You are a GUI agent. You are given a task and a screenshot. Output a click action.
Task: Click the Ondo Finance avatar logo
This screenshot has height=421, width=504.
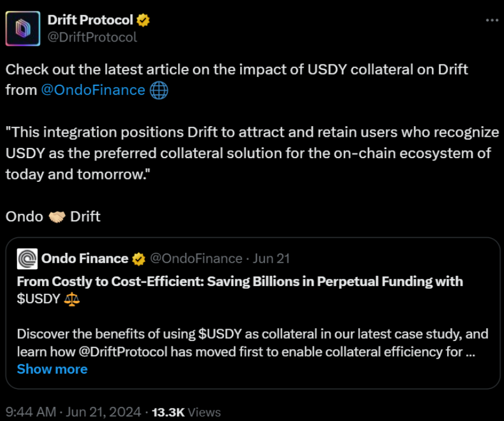coord(27,259)
